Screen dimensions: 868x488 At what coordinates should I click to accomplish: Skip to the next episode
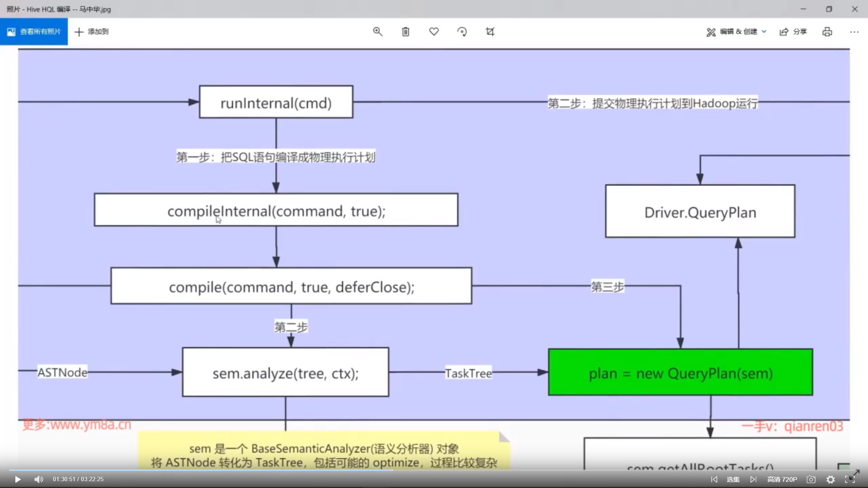753,479
